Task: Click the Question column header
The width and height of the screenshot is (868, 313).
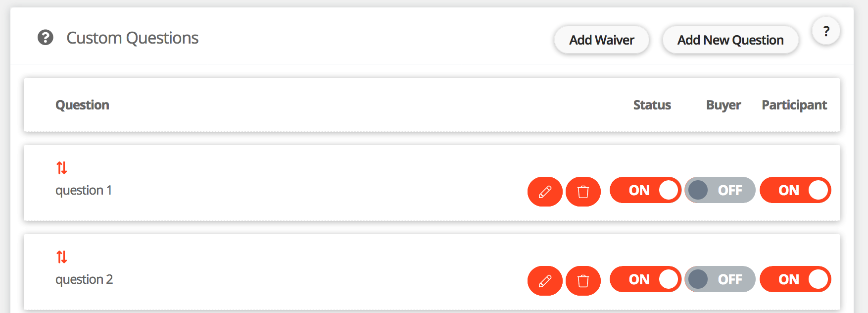Action: (x=82, y=105)
